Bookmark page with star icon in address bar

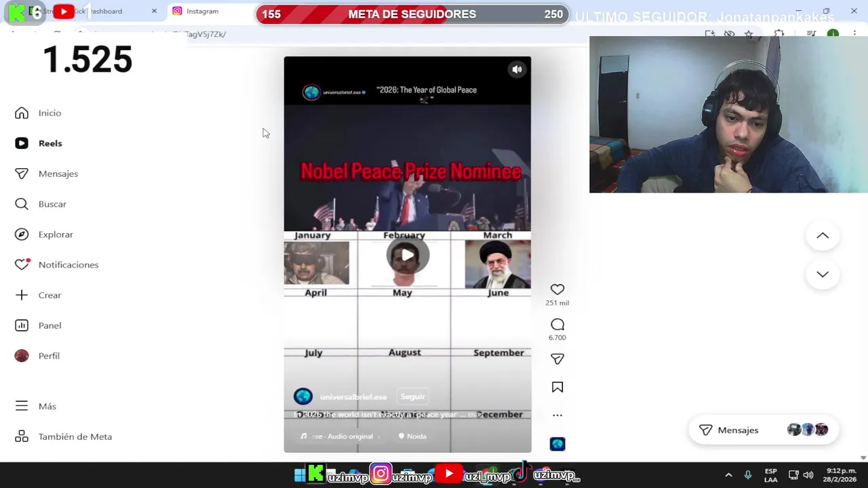point(749,33)
